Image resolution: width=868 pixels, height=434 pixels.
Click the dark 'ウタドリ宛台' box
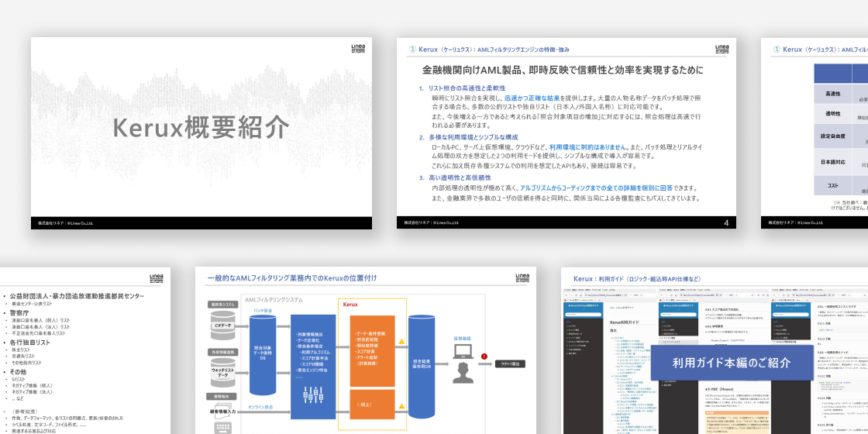click(x=509, y=363)
